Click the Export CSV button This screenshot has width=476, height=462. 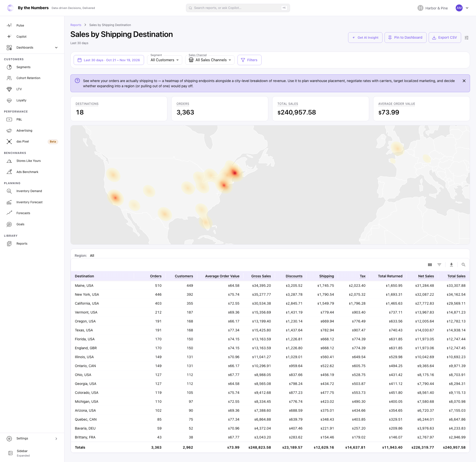[445, 37]
